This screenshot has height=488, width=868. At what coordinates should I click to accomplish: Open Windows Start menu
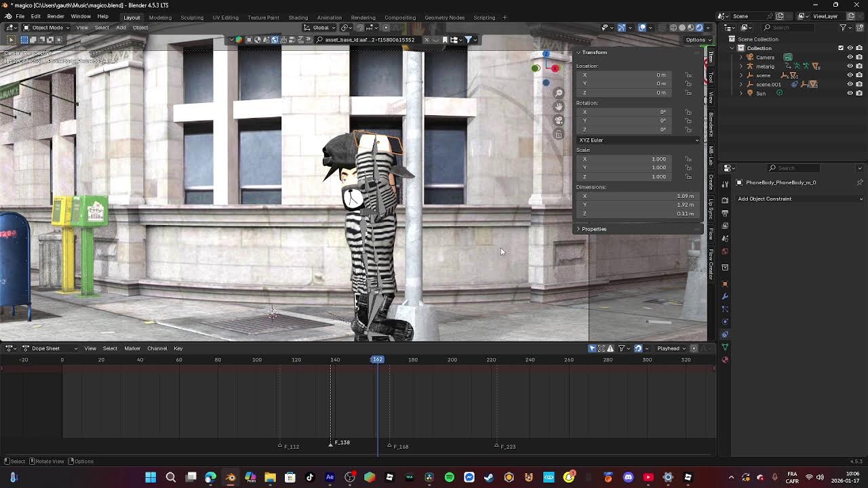pos(151,477)
